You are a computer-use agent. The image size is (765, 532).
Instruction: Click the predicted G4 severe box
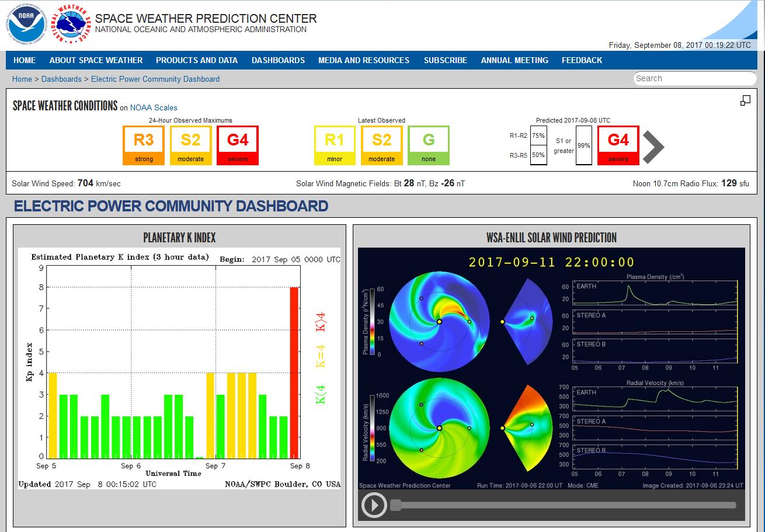(618, 145)
